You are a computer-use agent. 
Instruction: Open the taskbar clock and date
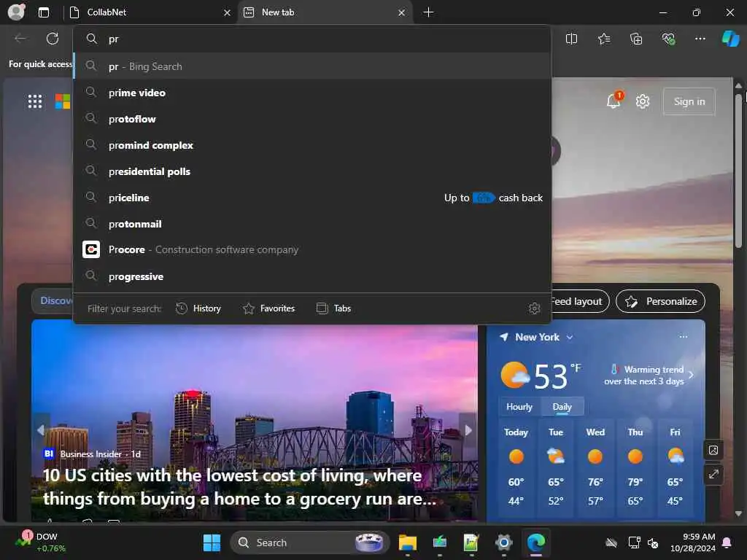pos(693,542)
